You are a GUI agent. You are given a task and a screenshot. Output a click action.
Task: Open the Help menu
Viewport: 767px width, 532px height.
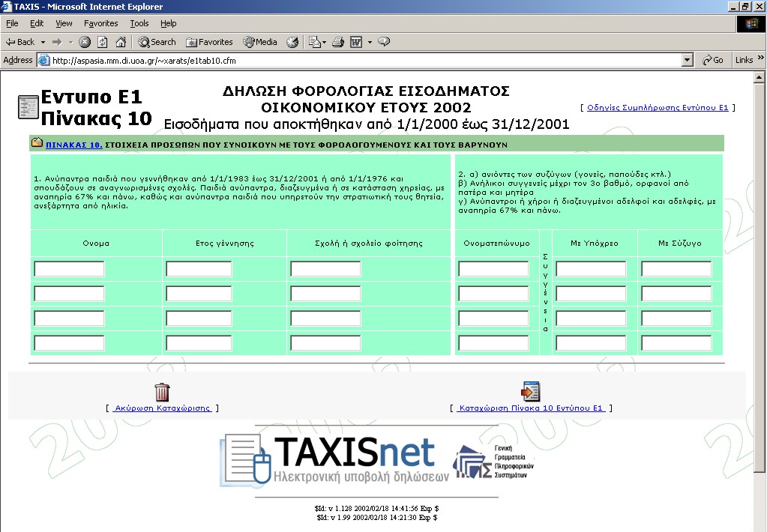click(168, 23)
